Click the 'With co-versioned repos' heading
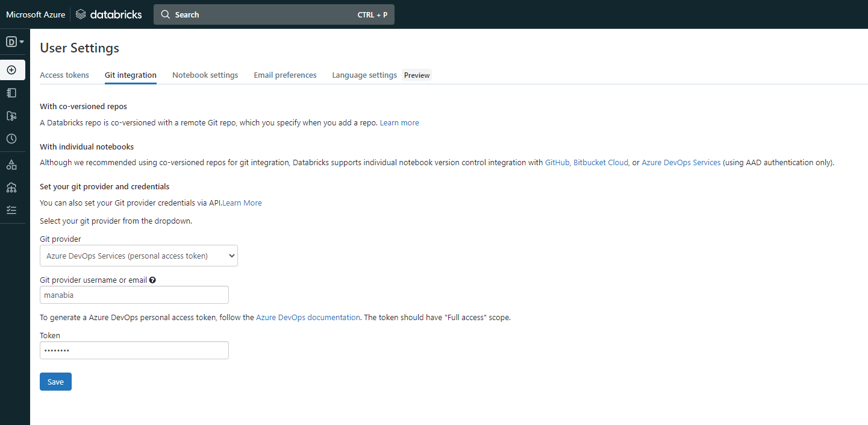 (83, 107)
